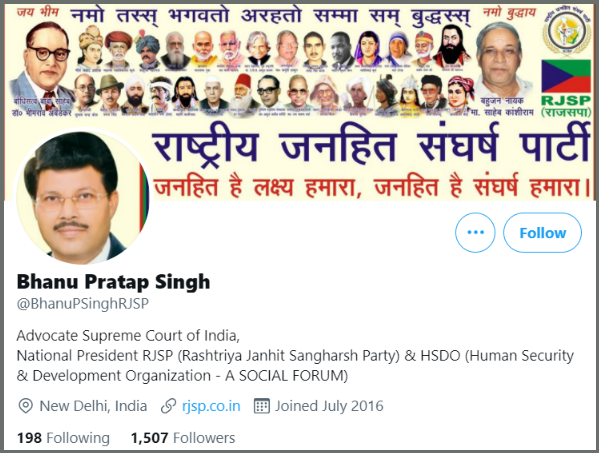
Task: Click the Bhanu Pratap Singh display name
Action: (x=113, y=282)
